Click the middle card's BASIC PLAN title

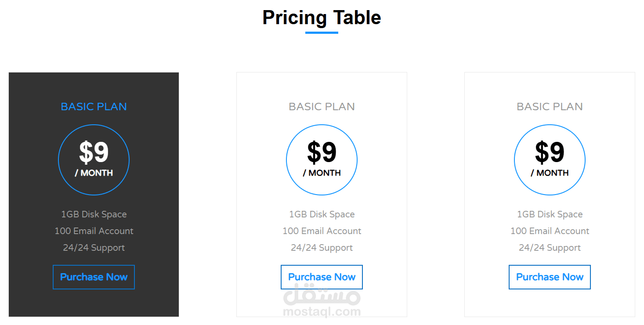322,107
